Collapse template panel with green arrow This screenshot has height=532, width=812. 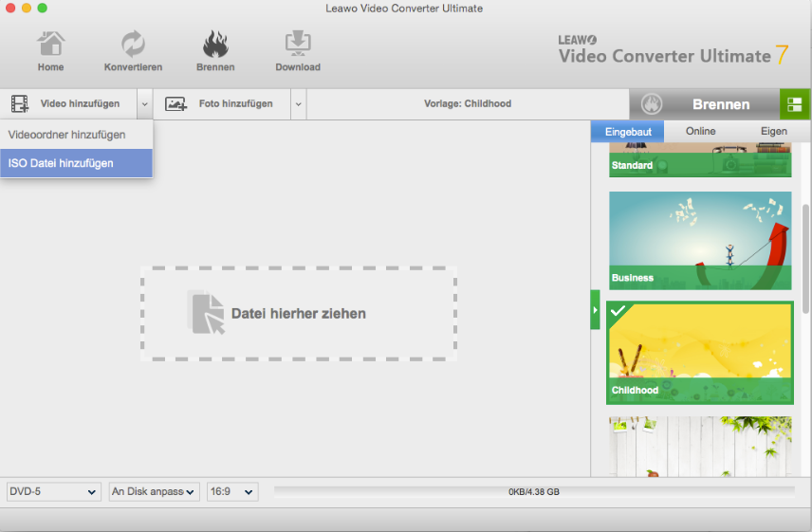point(595,310)
